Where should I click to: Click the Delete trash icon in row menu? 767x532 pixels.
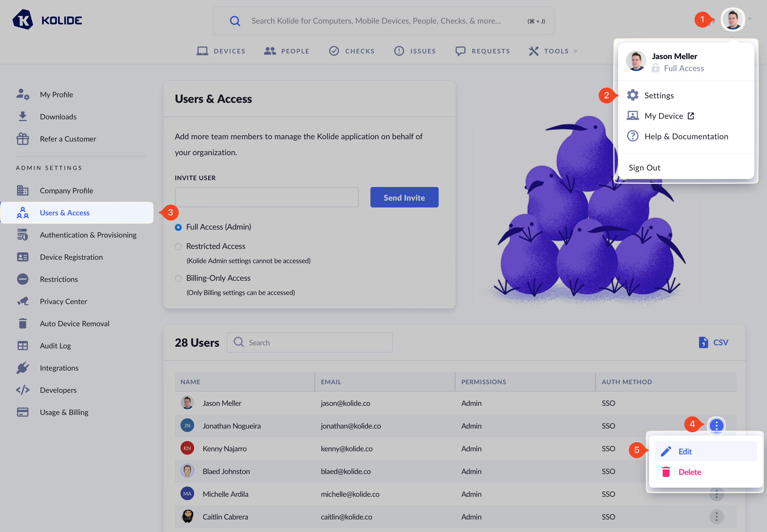point(666,472)
